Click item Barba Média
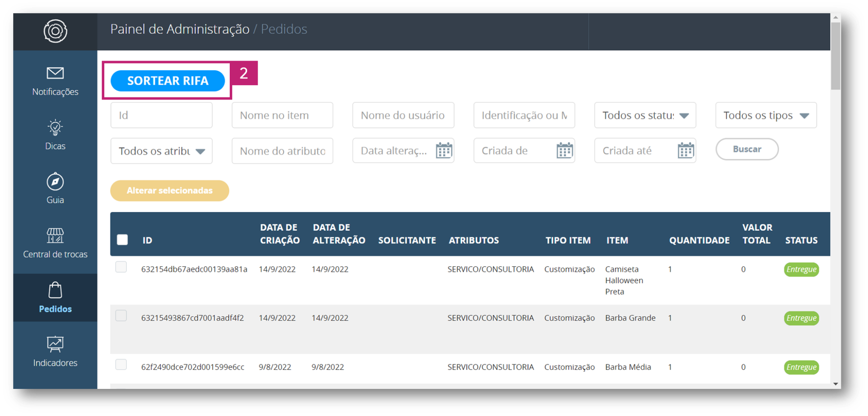The image size is (868, 416). pyautogui.click(x=628, y=367)
